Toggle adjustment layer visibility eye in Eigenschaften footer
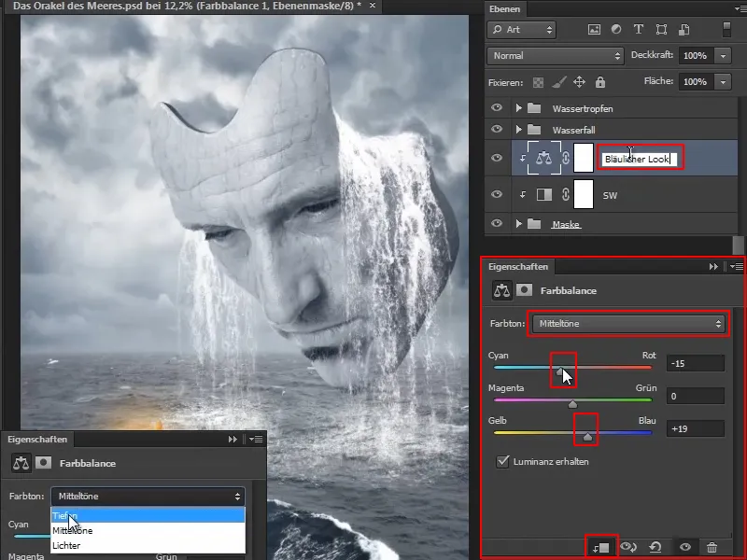This screenshot has width=747, height=560. (685, 547)
